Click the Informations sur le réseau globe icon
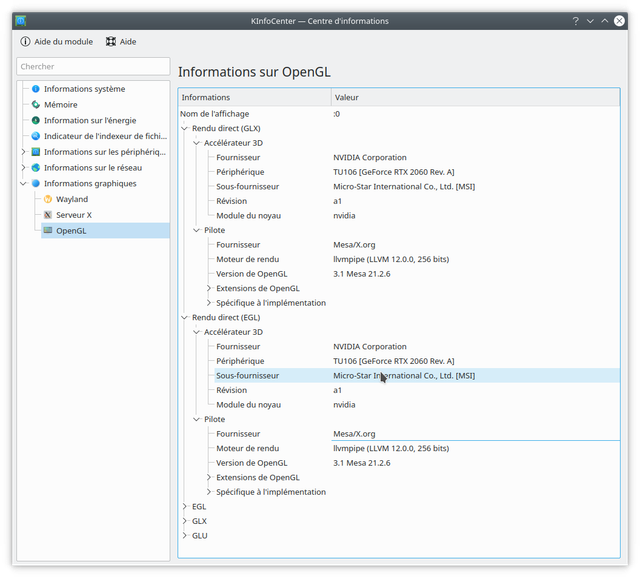The width and height of the screenshot is (640, 578). (x=36, y=168)
